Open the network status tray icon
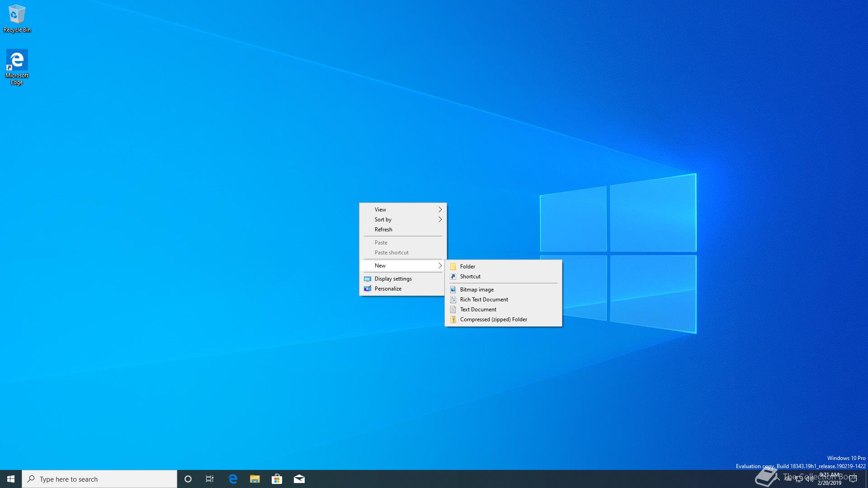This screenshot has width=868, height=488. [x=799, y=479]
